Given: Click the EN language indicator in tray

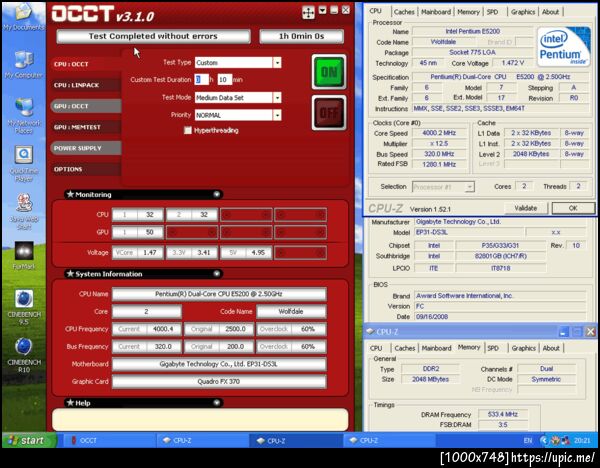Looking at the screenshot, I should pos(528,441).
